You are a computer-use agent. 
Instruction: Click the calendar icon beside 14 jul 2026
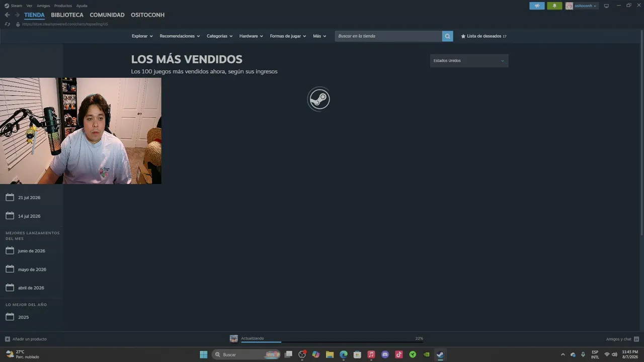[x=10, y=216]
